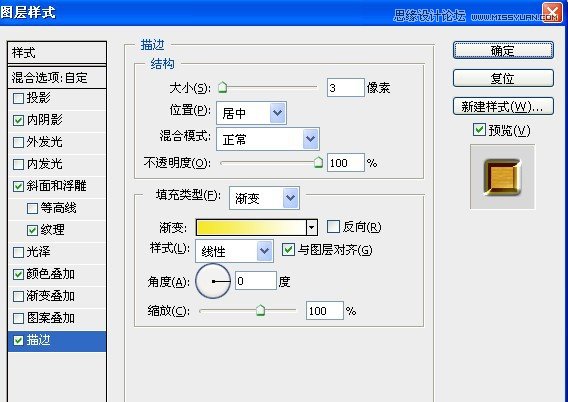This screenshot has height=402, width=568.
Task: Select the 内阴影 inner shadow label
Action: [45, 120]
